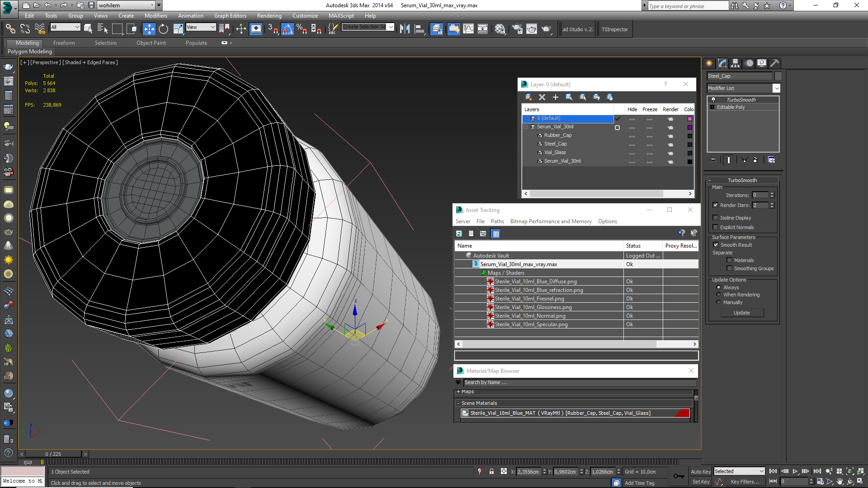Image resolution: width=868 pixels, height=488 pixels.
Task: Click Delete layer X icon in Layer dialog
Action: (542, 97)
